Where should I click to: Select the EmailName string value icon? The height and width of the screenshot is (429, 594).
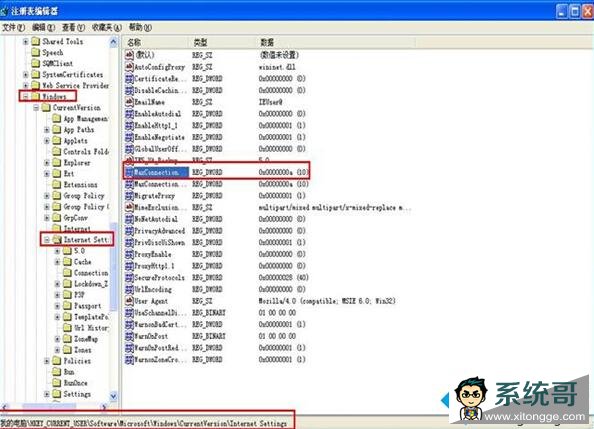[129, 102]
